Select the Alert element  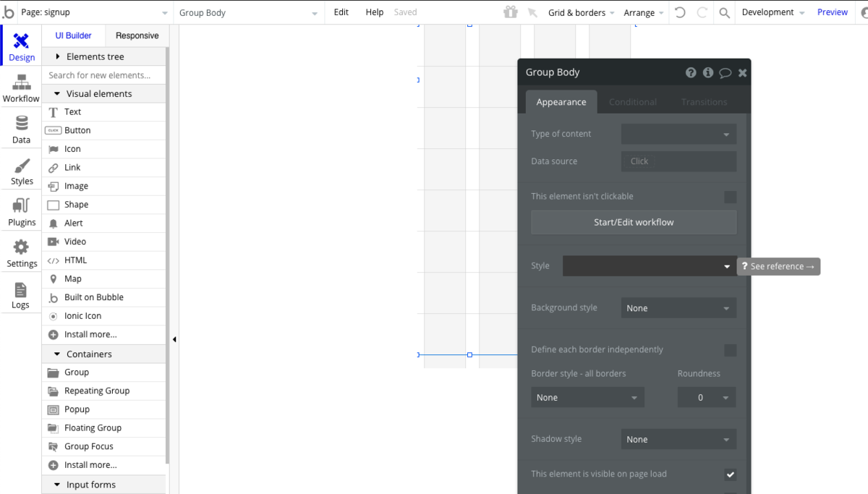pyautogui.click(x=104, y=223)
